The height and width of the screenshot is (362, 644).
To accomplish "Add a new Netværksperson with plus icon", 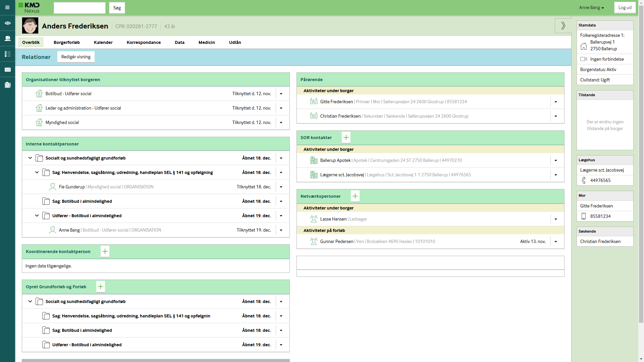I will pos(355,196).
